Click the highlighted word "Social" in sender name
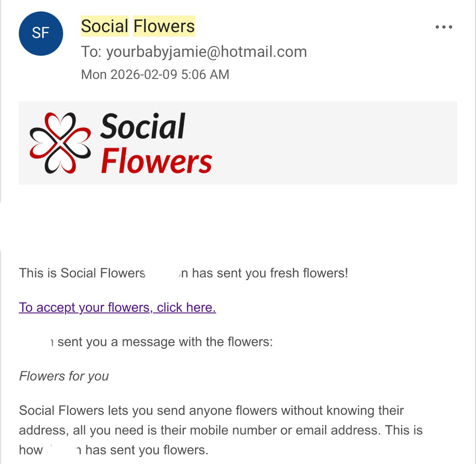This screenshot has width=476, height=464. pyautogui.click(x=104, y=26)
